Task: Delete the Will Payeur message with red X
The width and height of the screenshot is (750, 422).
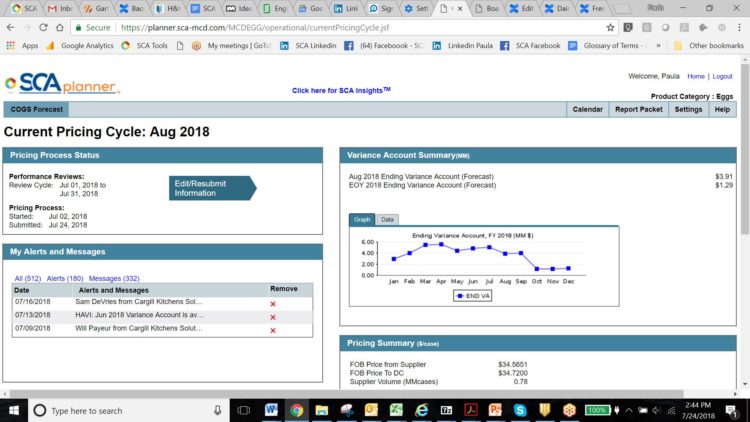Action: 273,329
